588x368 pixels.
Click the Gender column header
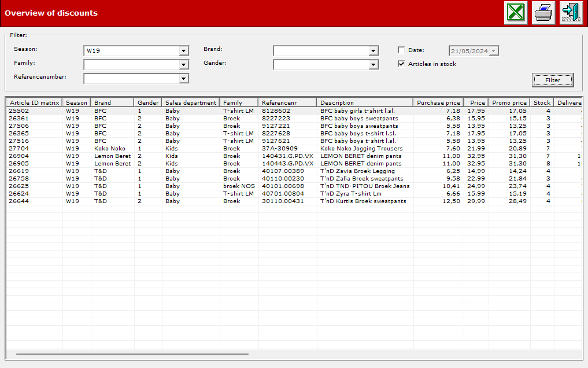click(x=148, y=102)
